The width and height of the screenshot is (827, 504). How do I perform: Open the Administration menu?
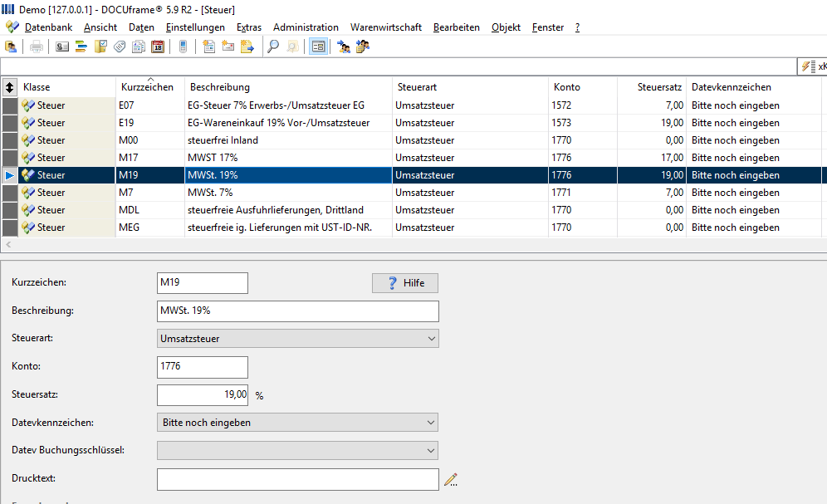click(306, 27)
